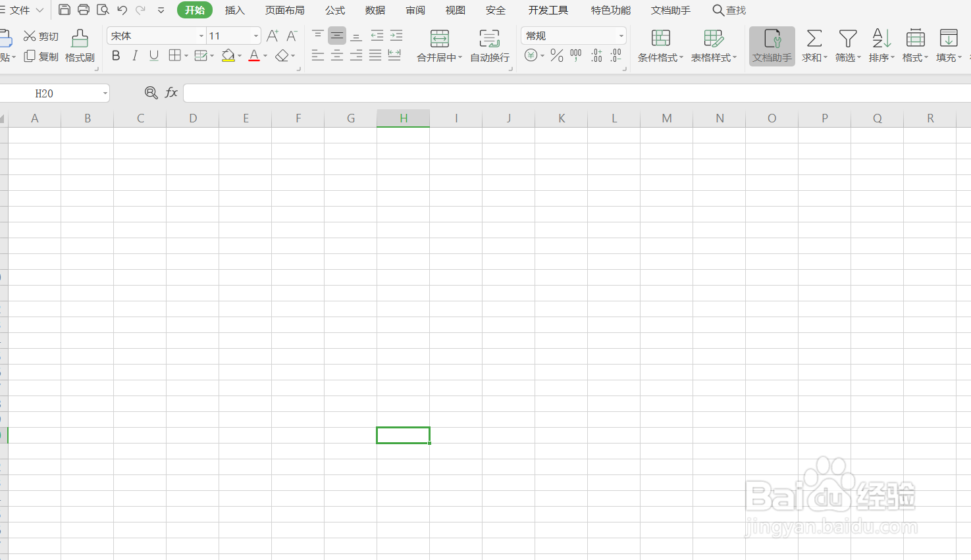
Task: Open the 安全 tab
Action: pyautogui.click(x=496, y=10)
